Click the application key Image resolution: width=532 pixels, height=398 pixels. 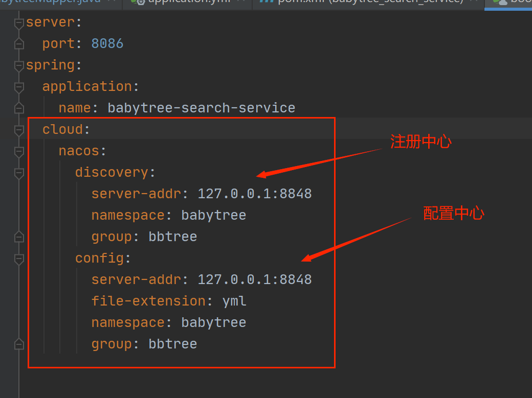pyautogui.click(x=87, y=86)
